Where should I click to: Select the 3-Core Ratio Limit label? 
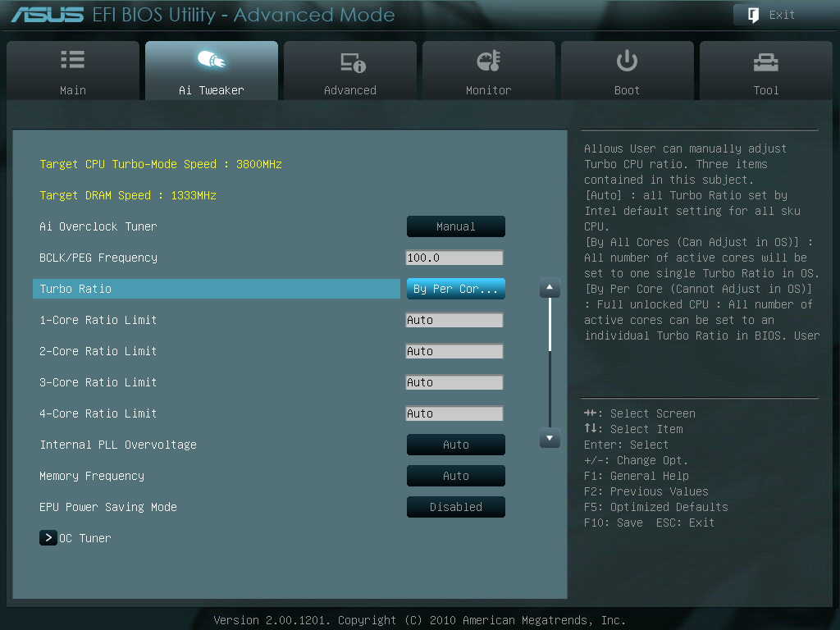tap(98, 382)
